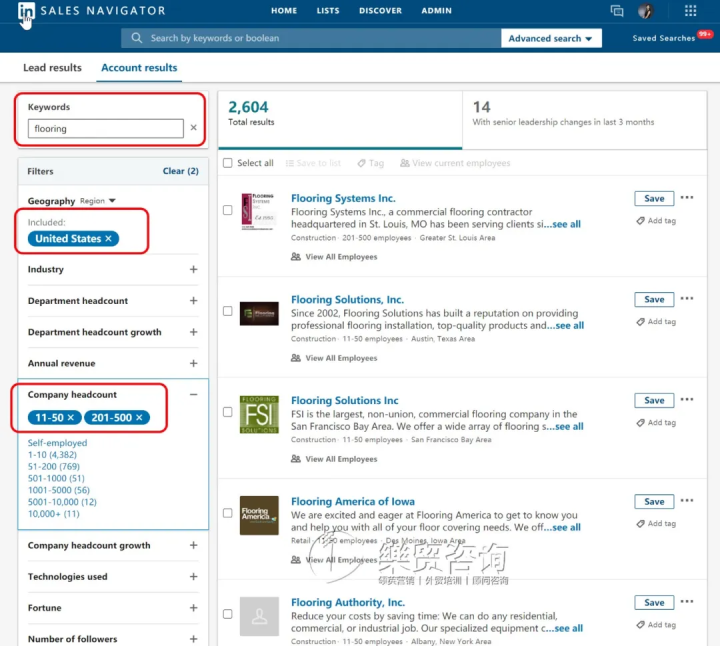This screenshot has height=646, width=720.
Task: Open LISTS in top navigation
Action: click(328, 11)
